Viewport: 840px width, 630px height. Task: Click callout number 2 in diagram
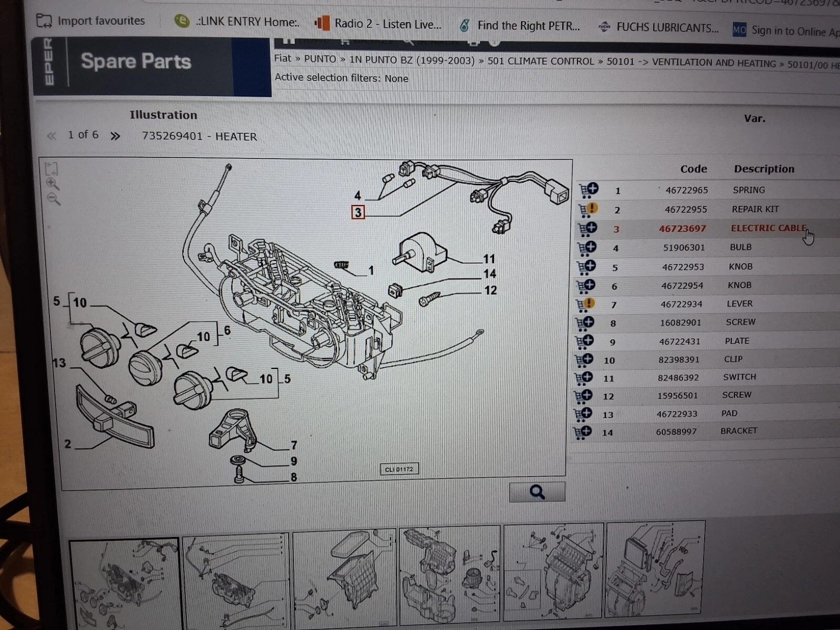(67, 444)
